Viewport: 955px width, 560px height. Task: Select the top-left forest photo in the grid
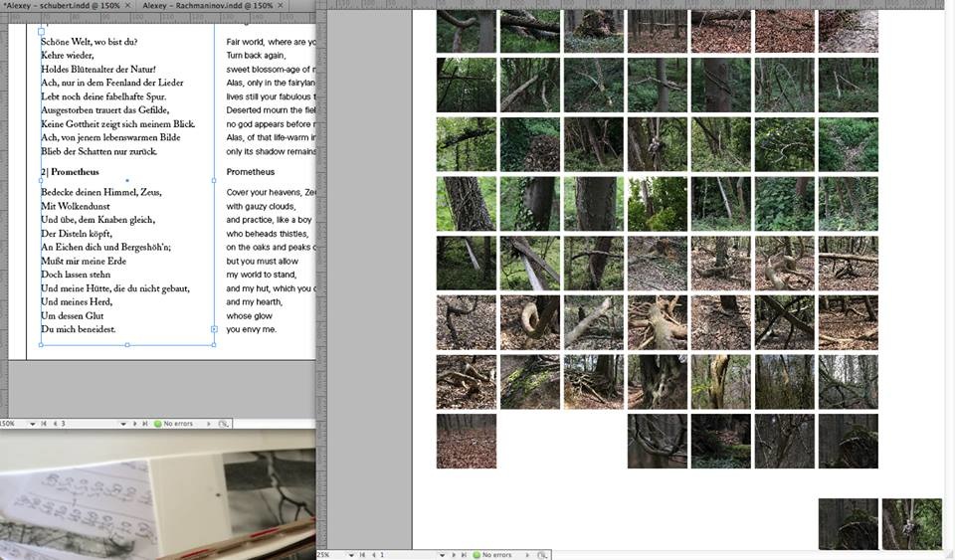(466, 31)
